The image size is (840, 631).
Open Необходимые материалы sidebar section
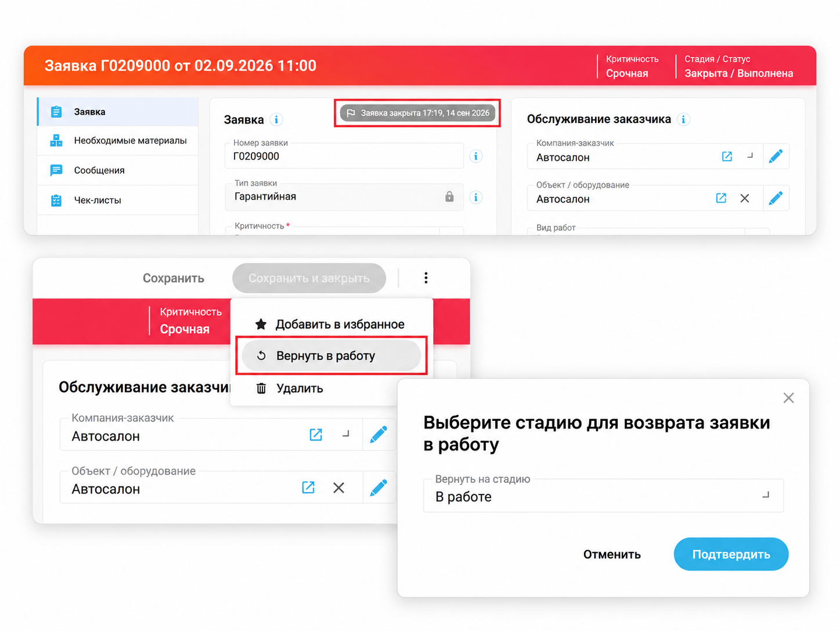click(118, 140)
